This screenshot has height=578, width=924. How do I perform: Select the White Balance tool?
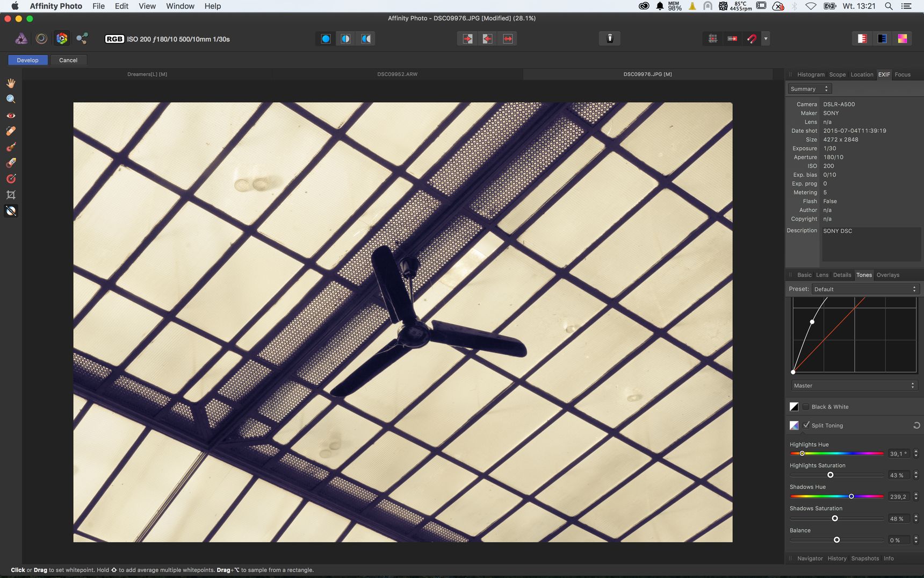[11, 211]
